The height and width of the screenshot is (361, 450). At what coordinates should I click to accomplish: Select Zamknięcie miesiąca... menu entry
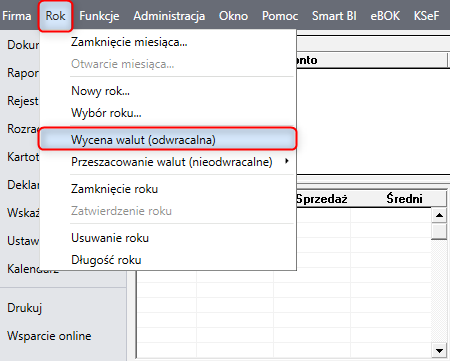point(167,42)
